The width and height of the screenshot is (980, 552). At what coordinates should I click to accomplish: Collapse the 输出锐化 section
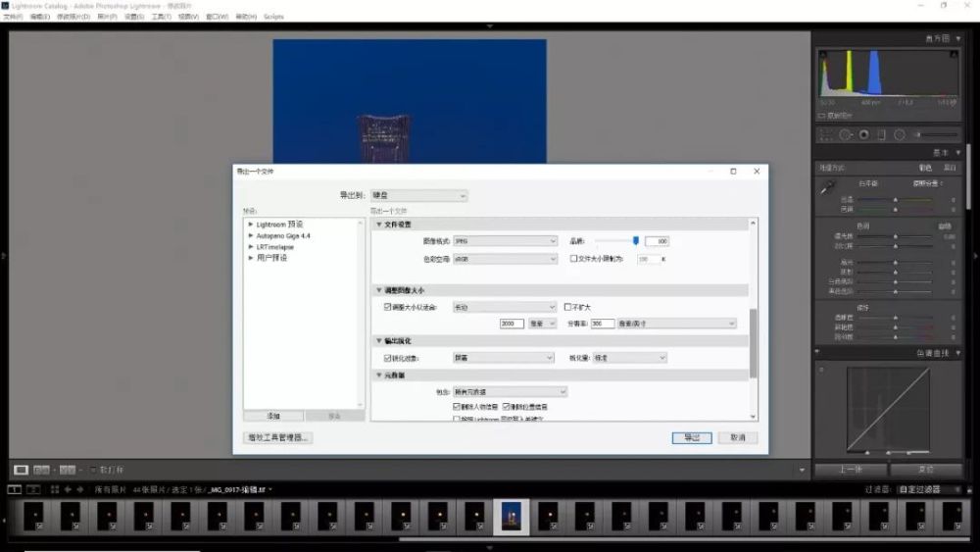tap(378, 340)
